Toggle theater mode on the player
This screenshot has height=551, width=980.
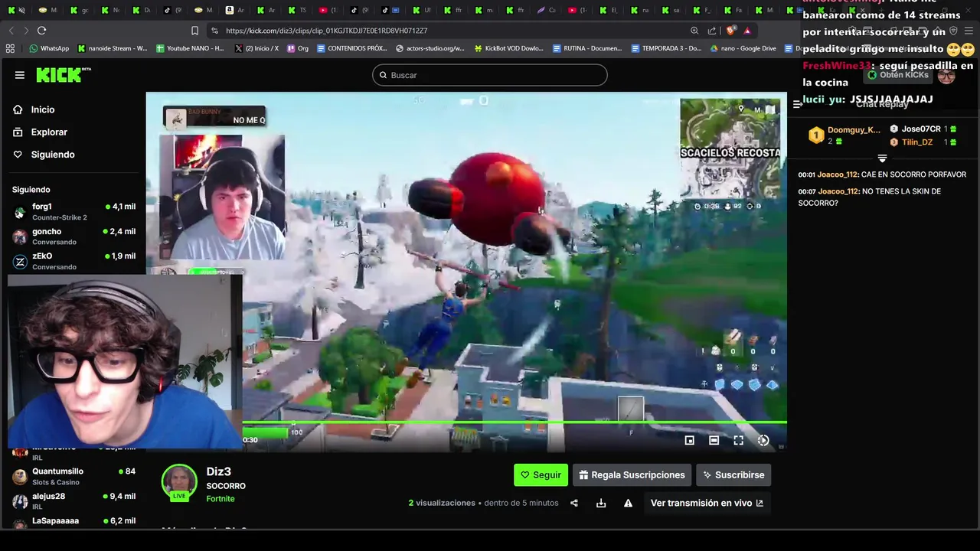714,440
